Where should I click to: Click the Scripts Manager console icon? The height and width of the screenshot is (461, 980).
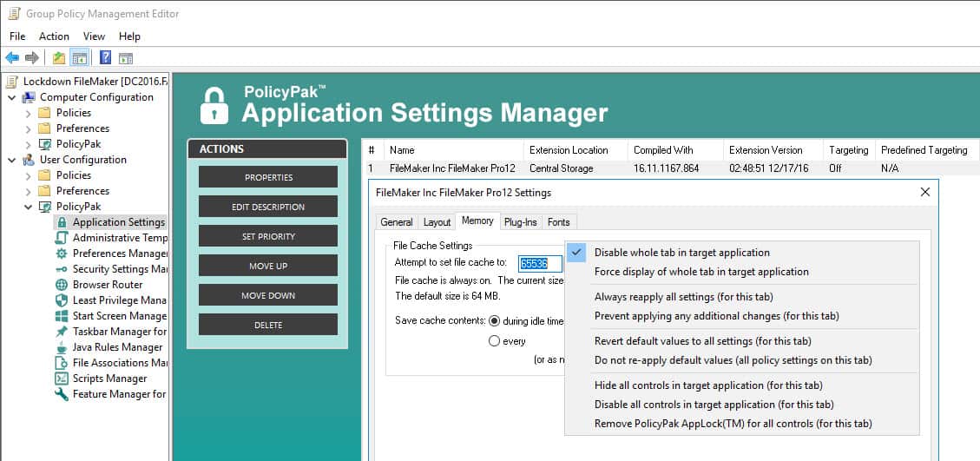(x=62, y=379)
